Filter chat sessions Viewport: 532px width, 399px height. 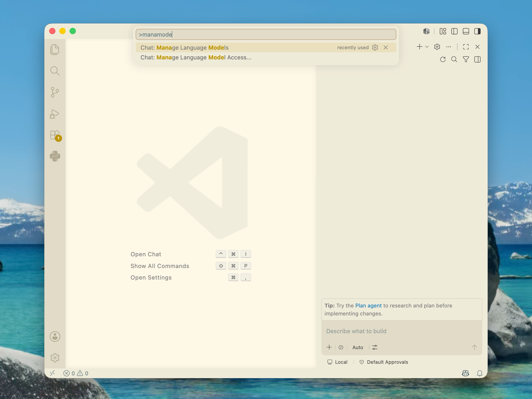(466, 59)
